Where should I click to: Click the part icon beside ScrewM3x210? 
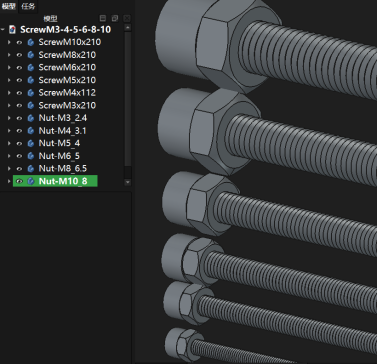pyautogui.click(x=31, y=105)
